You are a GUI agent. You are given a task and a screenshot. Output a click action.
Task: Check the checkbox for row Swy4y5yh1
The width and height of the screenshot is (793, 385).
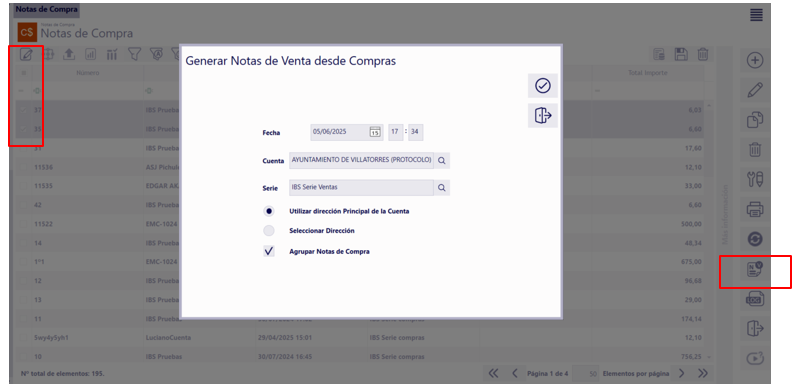click(24, 337)
